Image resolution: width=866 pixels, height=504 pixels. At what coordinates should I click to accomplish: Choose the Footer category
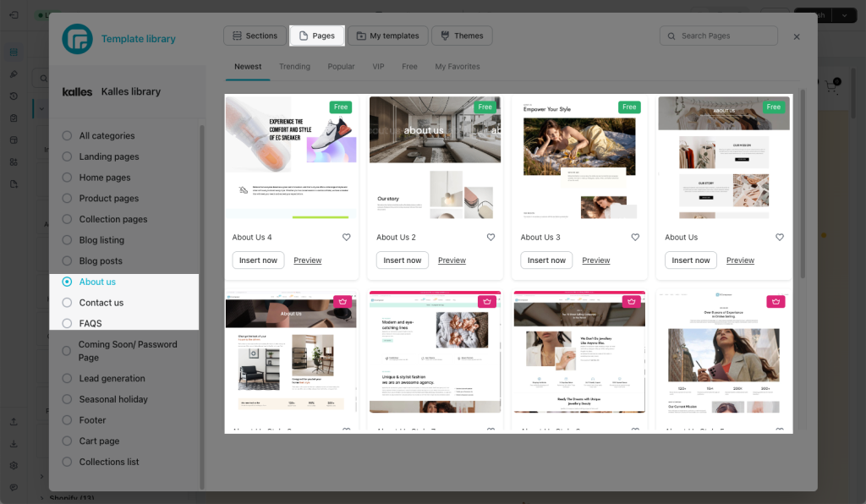pyautogui.click(x=67, y=420)
